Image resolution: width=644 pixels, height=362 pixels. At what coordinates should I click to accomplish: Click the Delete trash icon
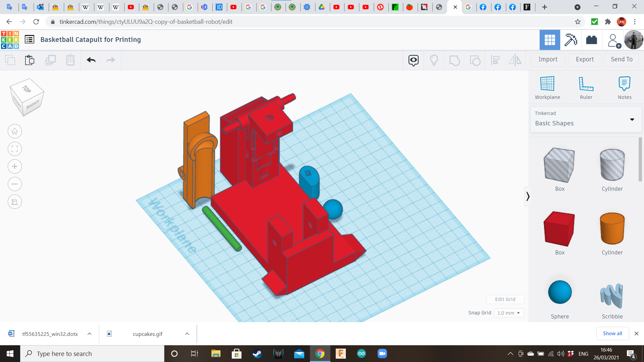tap(70, 60)
